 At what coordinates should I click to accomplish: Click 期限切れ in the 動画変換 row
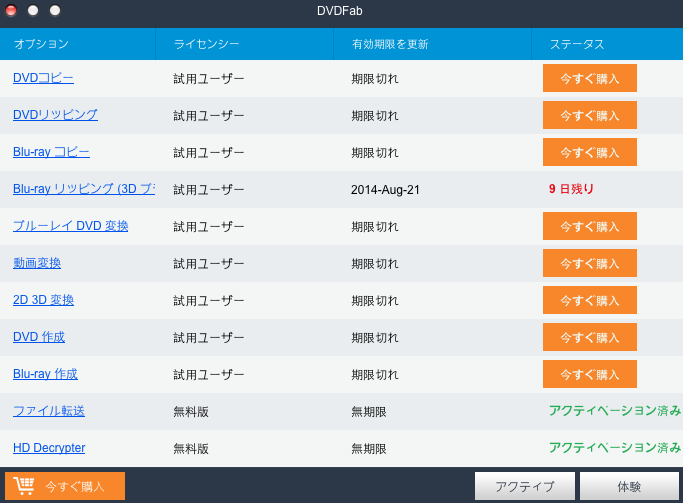375,264
